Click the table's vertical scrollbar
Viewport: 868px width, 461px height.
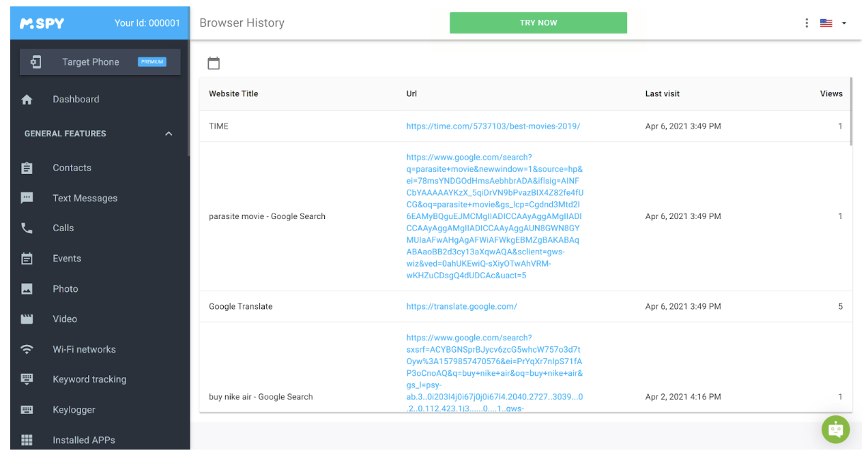(851, 111)
